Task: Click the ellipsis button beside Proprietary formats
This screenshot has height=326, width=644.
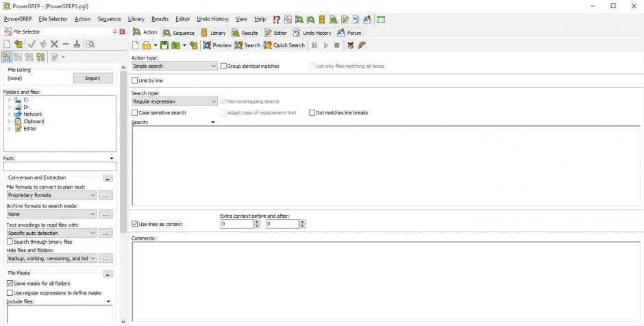Action: [x=106, y=195]
